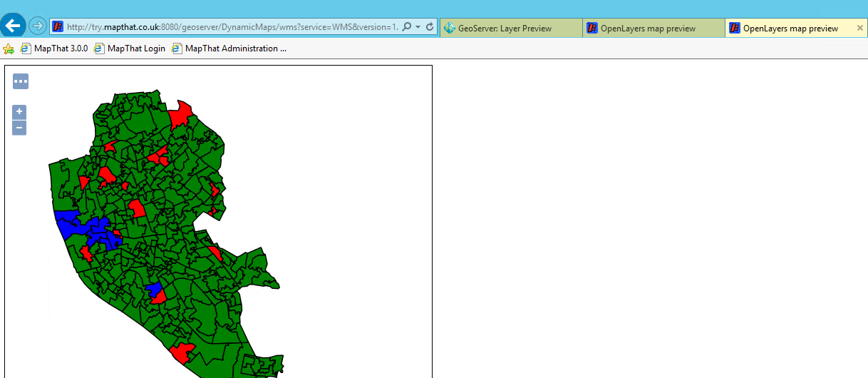Image resolution: width=868 pixels, height=378 pixels.
Task: Switch to the middle OpenLayers map preview tab
Action: pyautogui.click(x=653, y=29)
